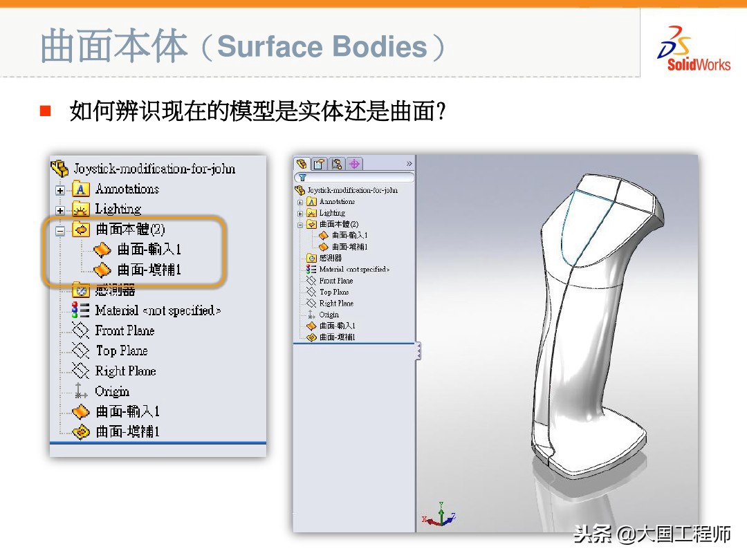Viewport: 747px width, 560px height.
Task: Click the 感测器 (Sensors) folder icon
Action: pyautogui.click(x=81, y=290)
